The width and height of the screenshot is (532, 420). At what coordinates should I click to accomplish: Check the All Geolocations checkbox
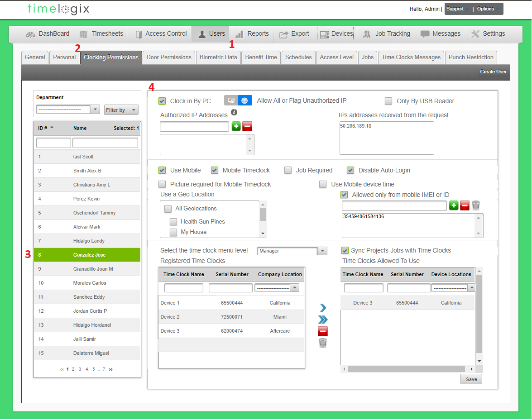point(168,209)
